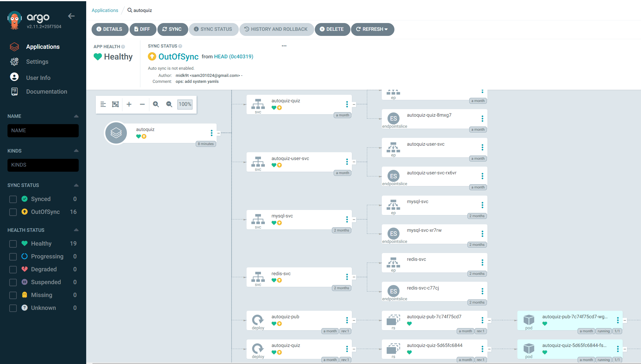Screen dimensions: 641x364
Task: Click the zoom out magnifier icon
Action: (169, 104)
